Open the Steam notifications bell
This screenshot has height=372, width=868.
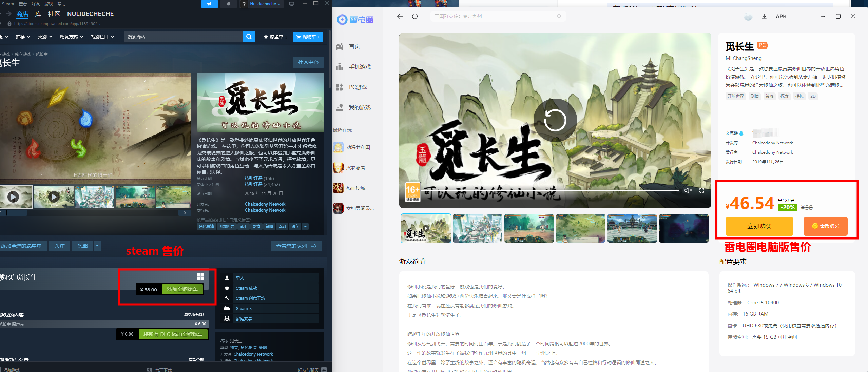point(229,4)
